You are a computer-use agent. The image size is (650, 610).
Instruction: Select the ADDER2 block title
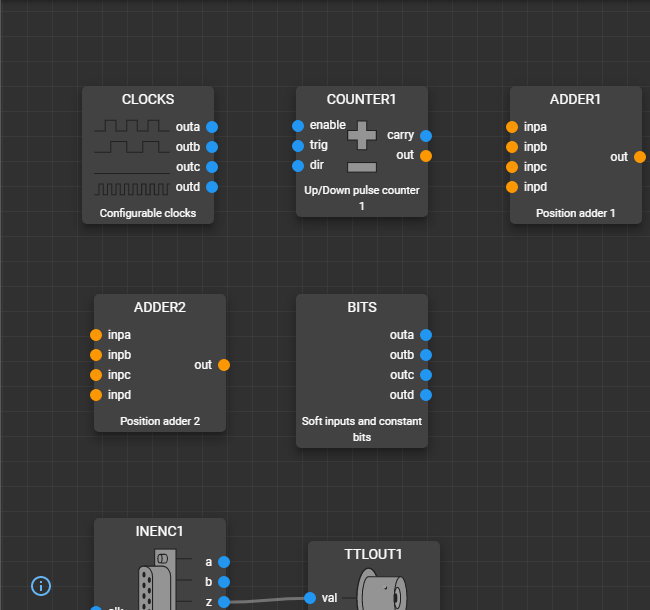[x=160, y=307]
